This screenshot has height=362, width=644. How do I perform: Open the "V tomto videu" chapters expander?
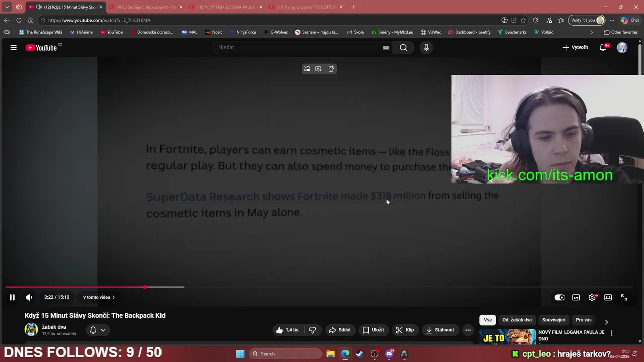(x=99, y=297)
